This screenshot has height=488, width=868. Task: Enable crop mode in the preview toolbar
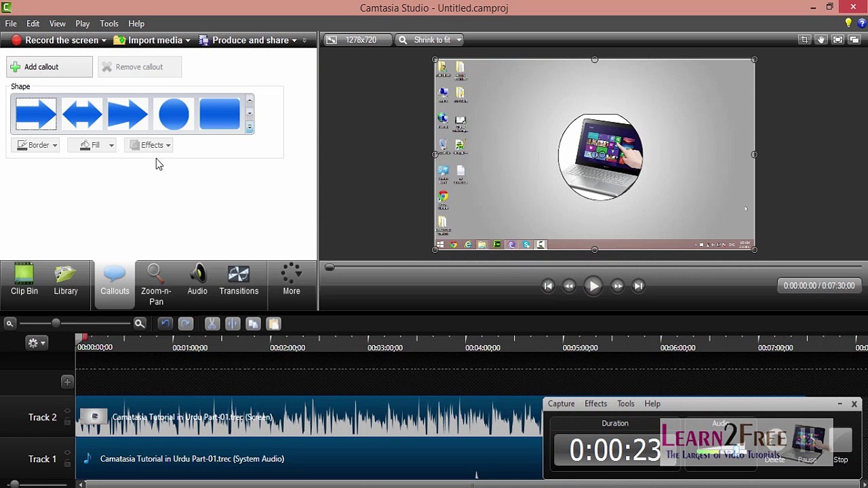(x=804, y=40)
